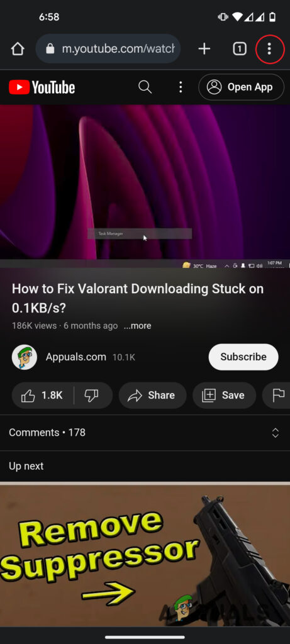Open the Remove Suppressor video thumbnail

[x=145, y=555]
